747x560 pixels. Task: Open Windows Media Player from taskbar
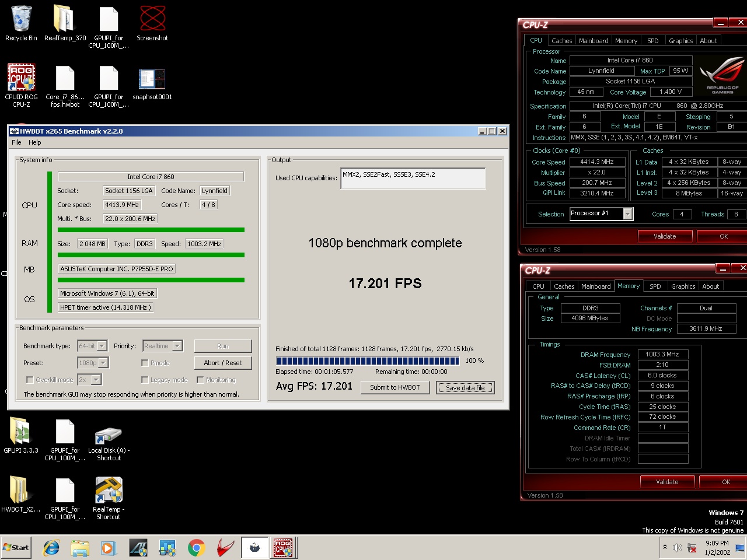[x=108, y=548]
